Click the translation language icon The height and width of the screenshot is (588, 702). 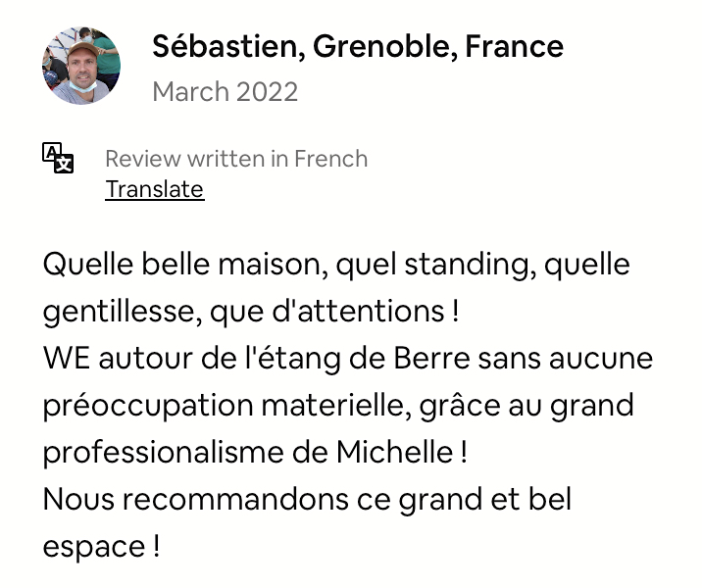[x=58, y=158]
